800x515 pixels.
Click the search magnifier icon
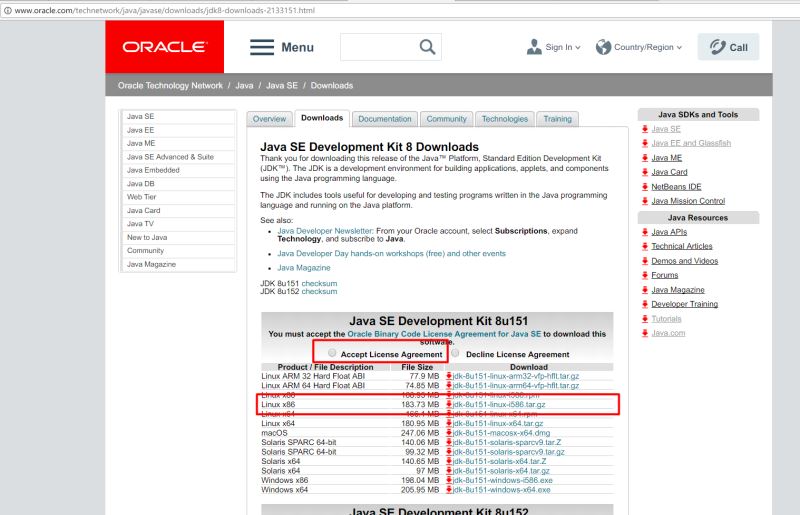(427, 47)
